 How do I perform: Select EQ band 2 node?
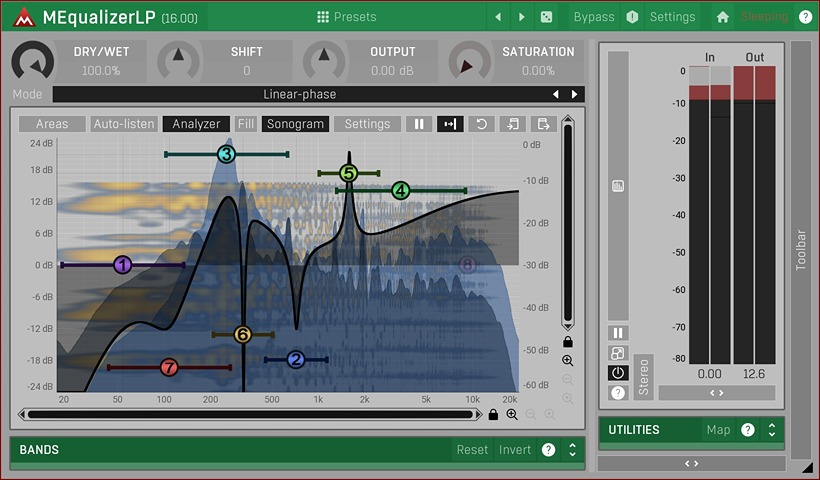(296, 359)
